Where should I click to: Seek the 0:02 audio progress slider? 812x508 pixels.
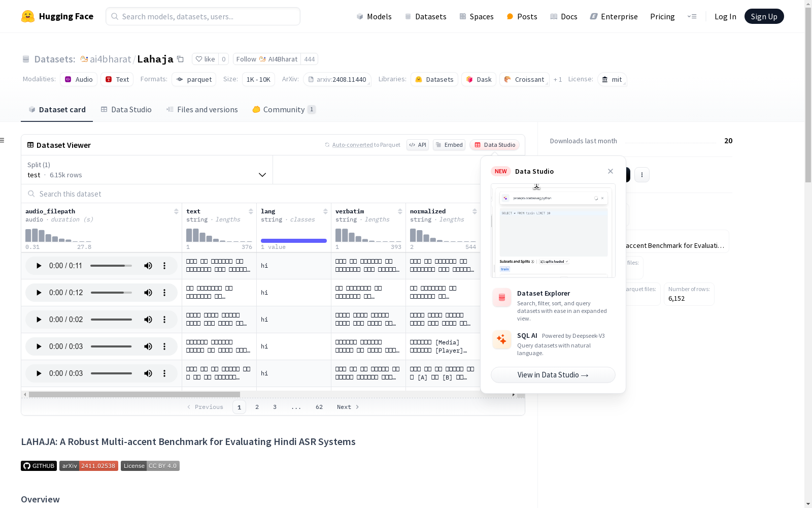[111, 320]
